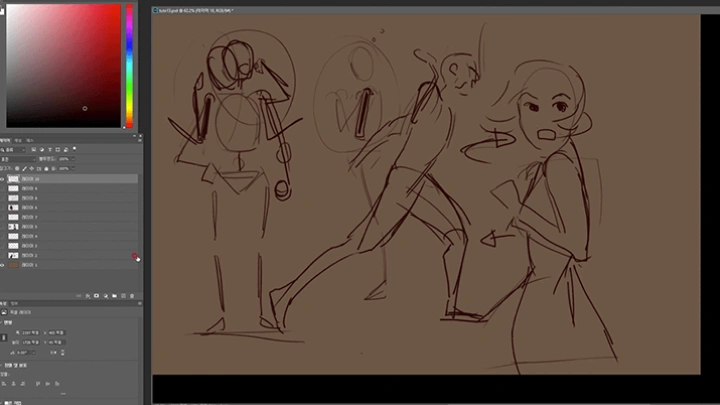Show layer 2 via its visibility box
Viewport: 720px width, 405px height.
click(2, 255)
